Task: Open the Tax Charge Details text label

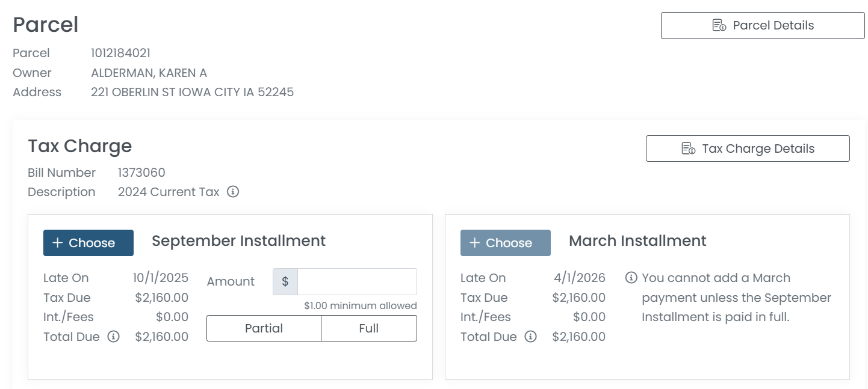Action: point(758,149)
